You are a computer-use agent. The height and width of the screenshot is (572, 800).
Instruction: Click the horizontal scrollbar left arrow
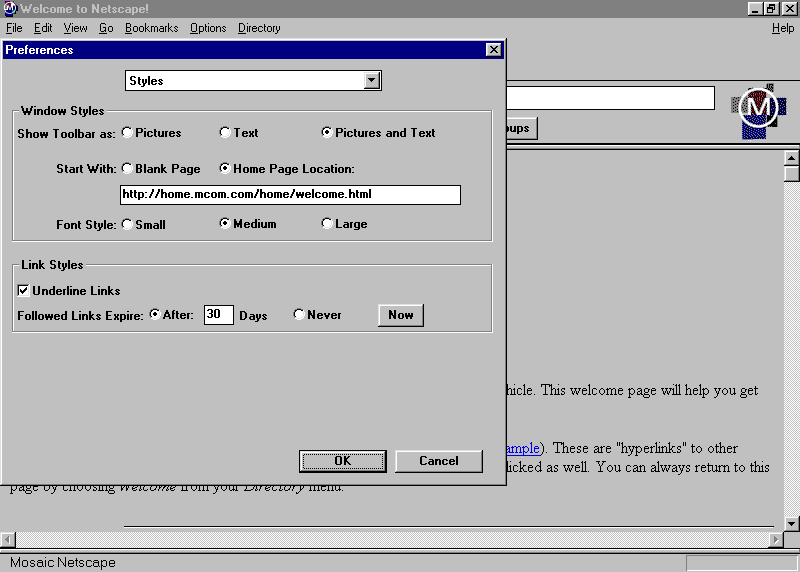point(8,539)
